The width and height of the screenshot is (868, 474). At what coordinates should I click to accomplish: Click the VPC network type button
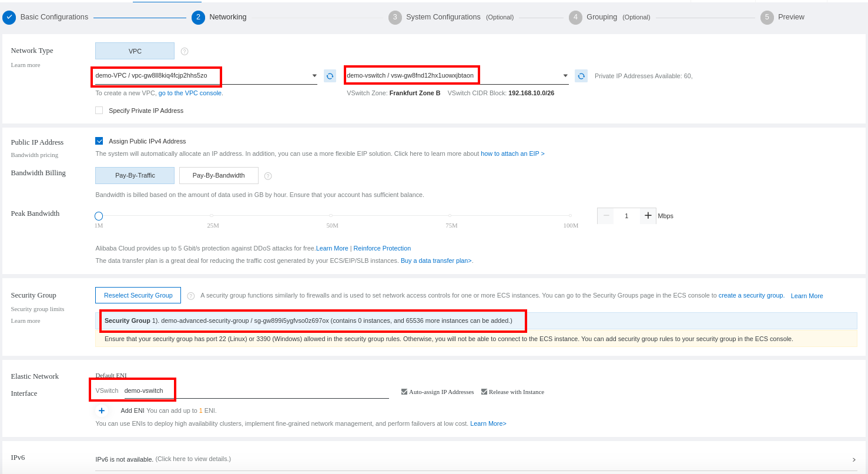135,51
